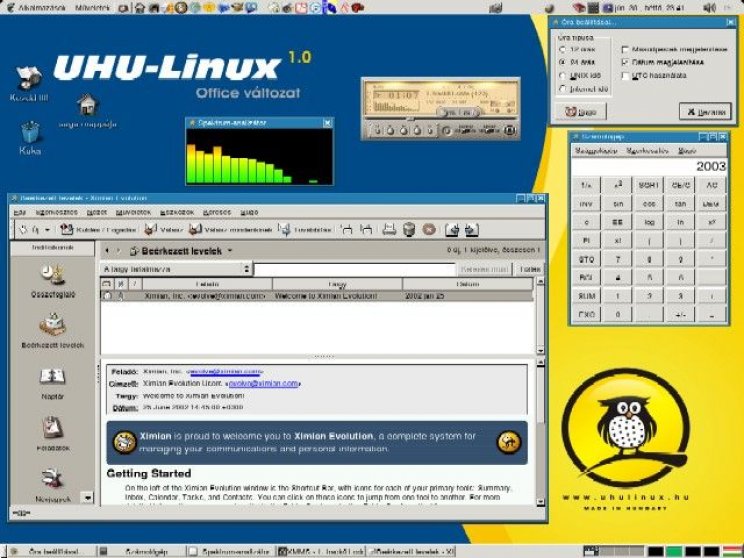Click the calculator display showing 2003

[x=649, y=166]
